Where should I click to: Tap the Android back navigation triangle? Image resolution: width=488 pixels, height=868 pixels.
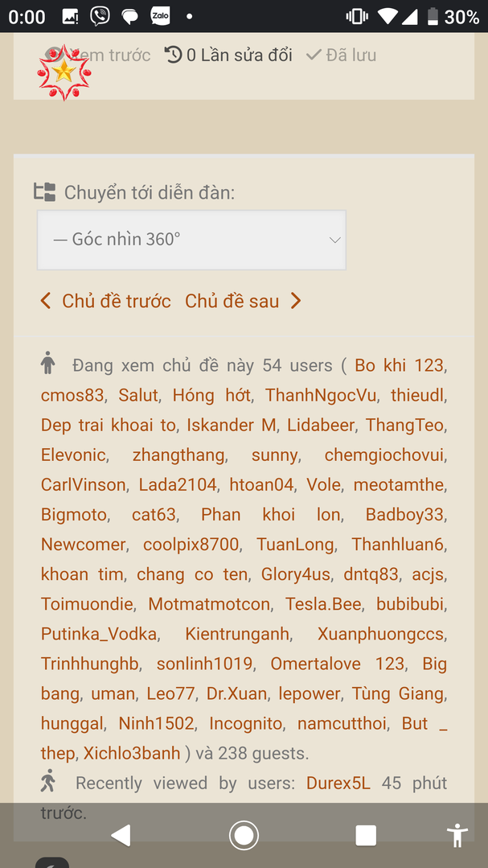tap(121, 835)
